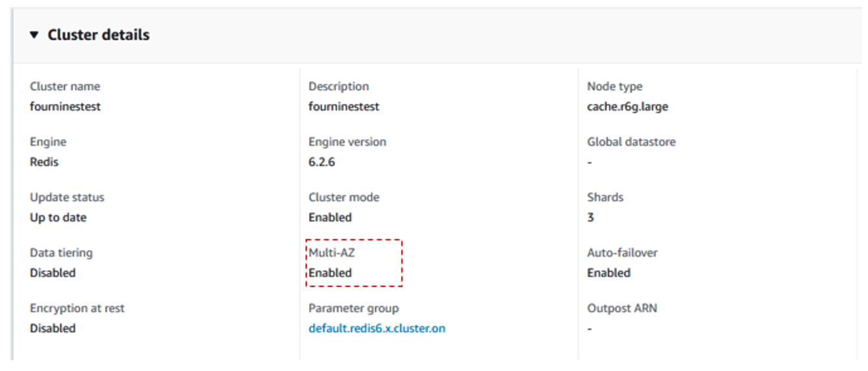The image size is (868, 371).
Task: Click the Update status Up to date value
Action: pos(58,218)
